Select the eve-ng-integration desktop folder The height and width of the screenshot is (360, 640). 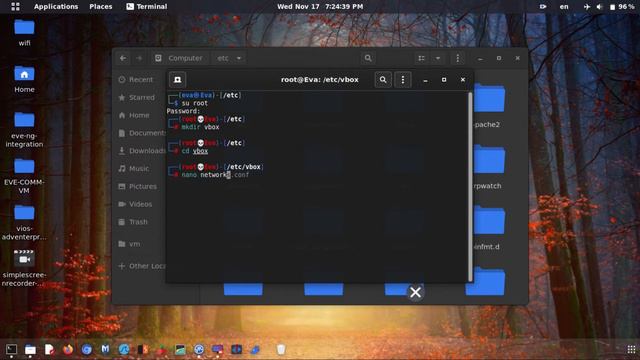coord(24,130)
